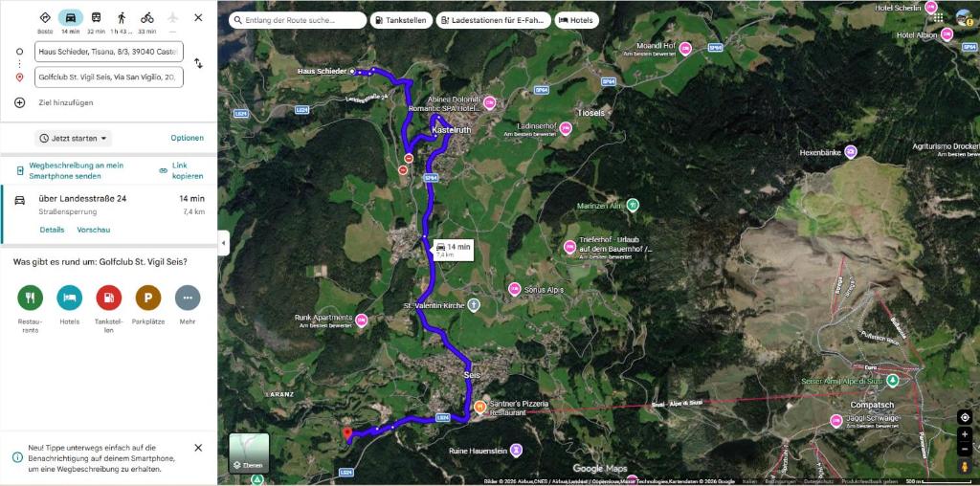This screenshot has height=486, width=980.
Task: Filter by Tankstellen along the route
Action: pyautogui.click(x=402, y=20)
